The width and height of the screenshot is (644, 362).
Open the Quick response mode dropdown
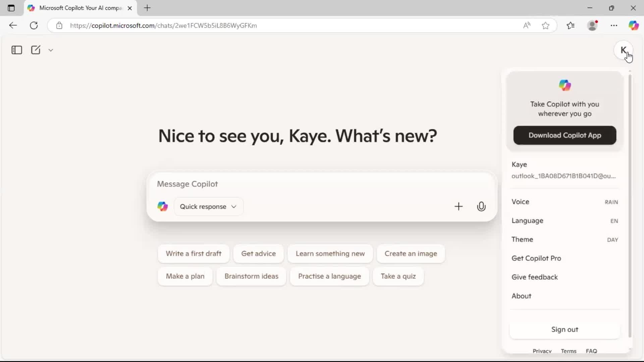click(x=208, y=206)
